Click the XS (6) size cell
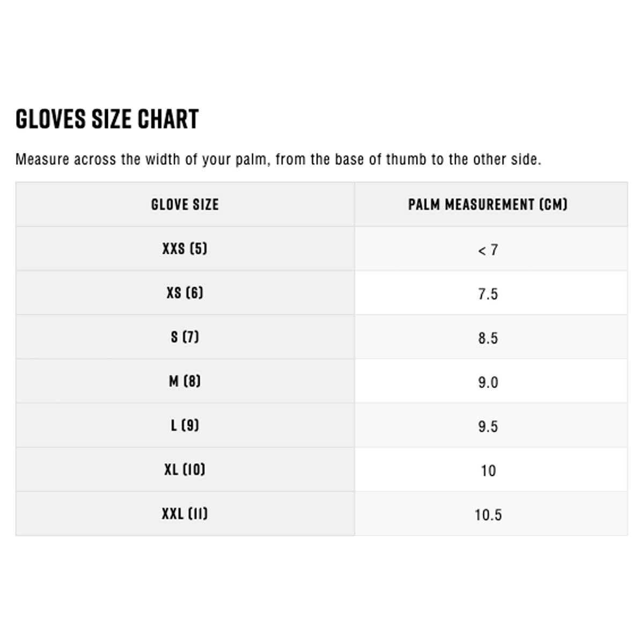Image resolution: width=644 pixels, height=644 pixels. 185,293
